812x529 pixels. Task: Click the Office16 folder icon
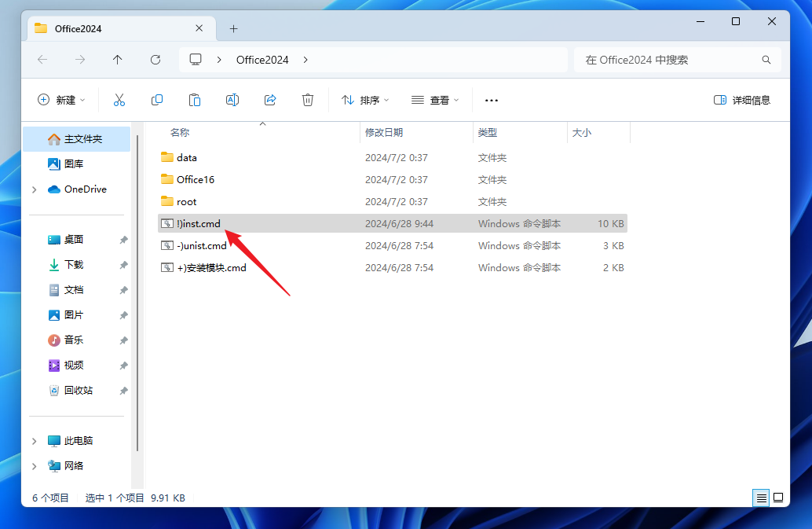tap(166, 179)
